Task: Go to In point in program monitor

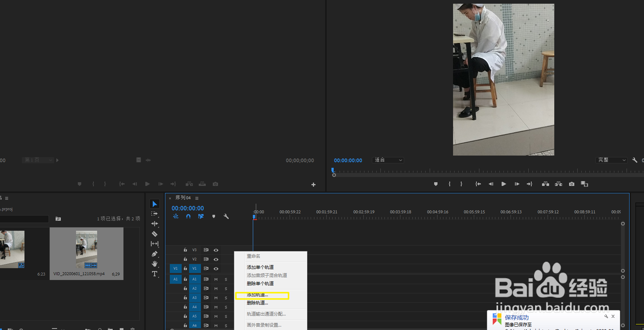Action: (x=478, y=184)
